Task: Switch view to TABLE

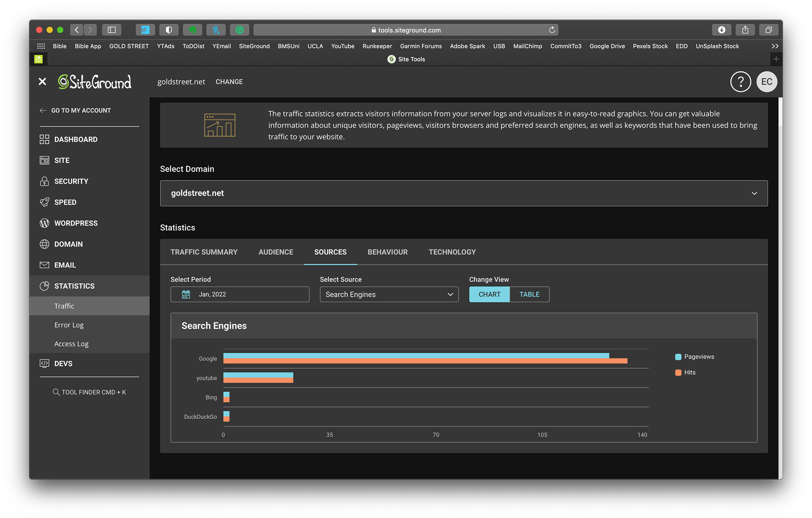Action: pyautogui.click(x=529, y=295)
